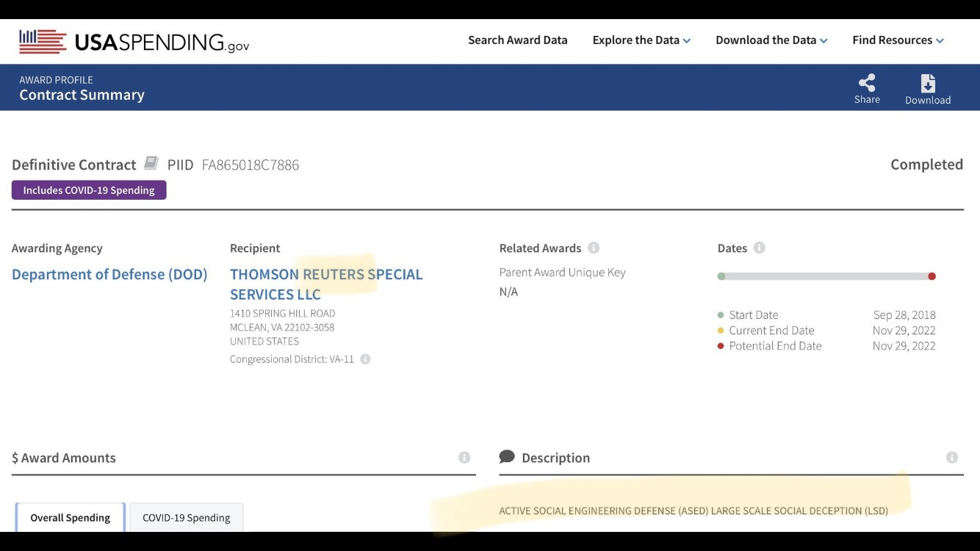980x551 pixels.
Task: Click the Current End Date label
Action: [771, 331]
